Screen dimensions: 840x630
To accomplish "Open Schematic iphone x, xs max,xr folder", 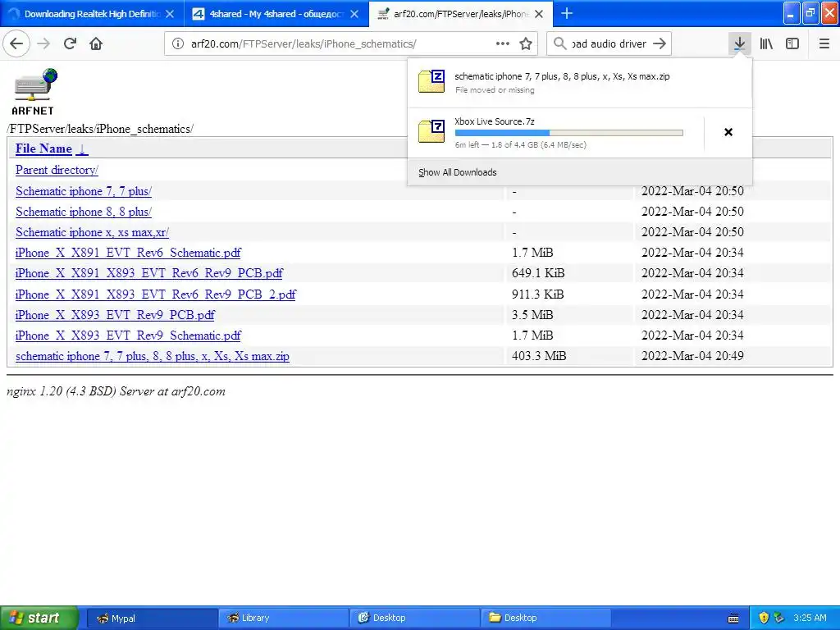I will tap(92, 232).
